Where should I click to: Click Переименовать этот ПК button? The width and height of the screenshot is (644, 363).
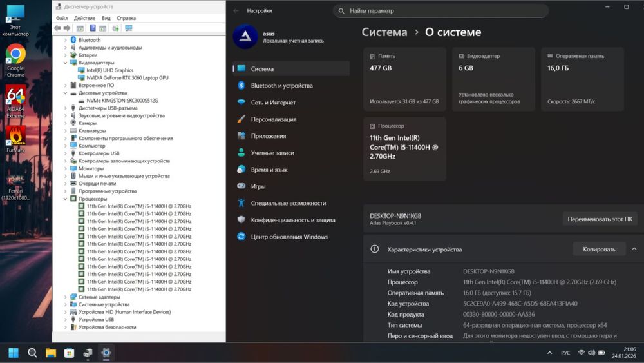[x=600, y=219]
